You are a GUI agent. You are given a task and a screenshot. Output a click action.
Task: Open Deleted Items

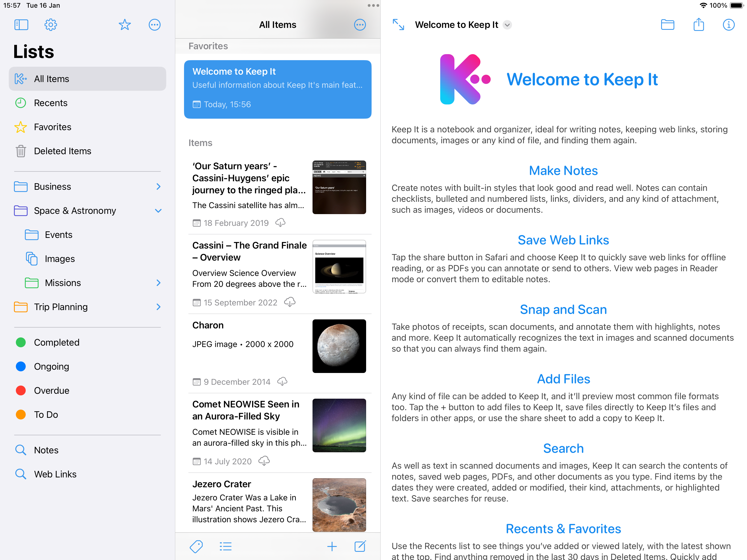click(87, 151)
